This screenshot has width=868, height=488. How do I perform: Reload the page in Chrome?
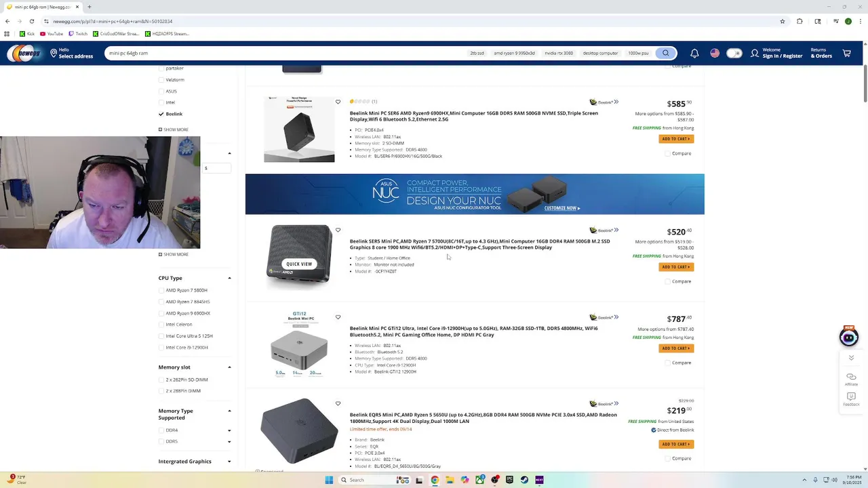coord(31,21)
